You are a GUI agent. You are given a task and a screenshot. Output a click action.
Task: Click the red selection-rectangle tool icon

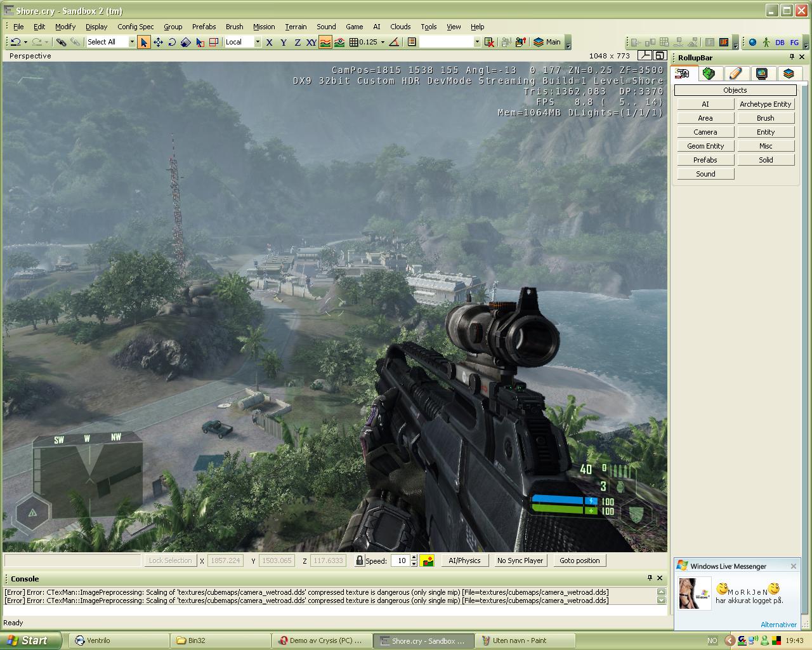pos(214,42)
